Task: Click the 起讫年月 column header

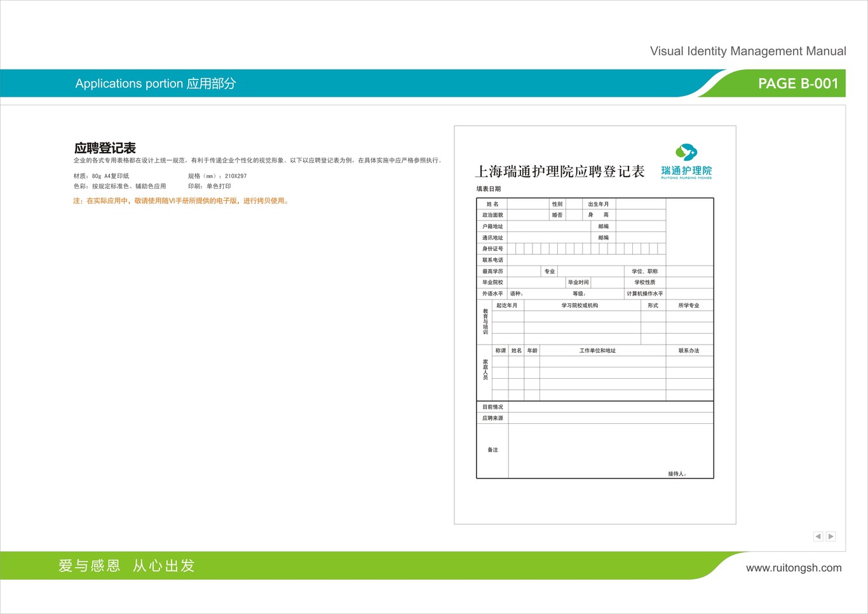Action: (x=507, y=306)
